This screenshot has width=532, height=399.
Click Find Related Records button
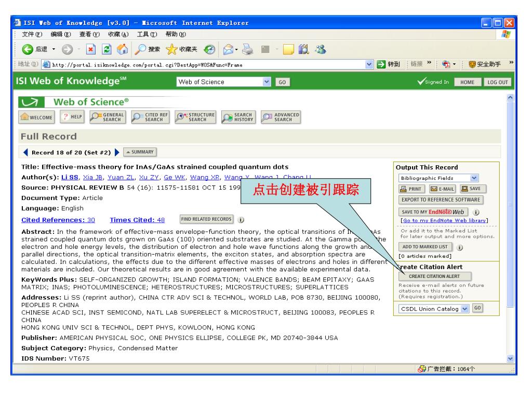(206, 219)
